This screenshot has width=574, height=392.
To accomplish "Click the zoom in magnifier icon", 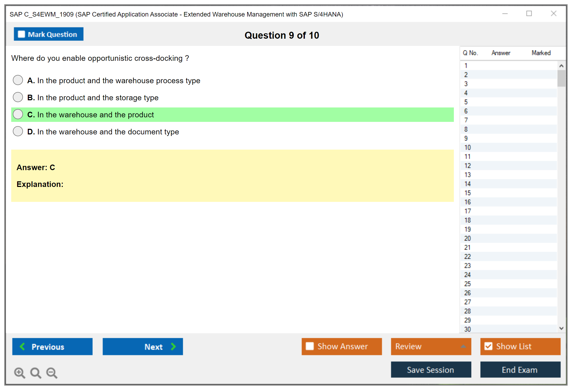I will coord(19,373).
